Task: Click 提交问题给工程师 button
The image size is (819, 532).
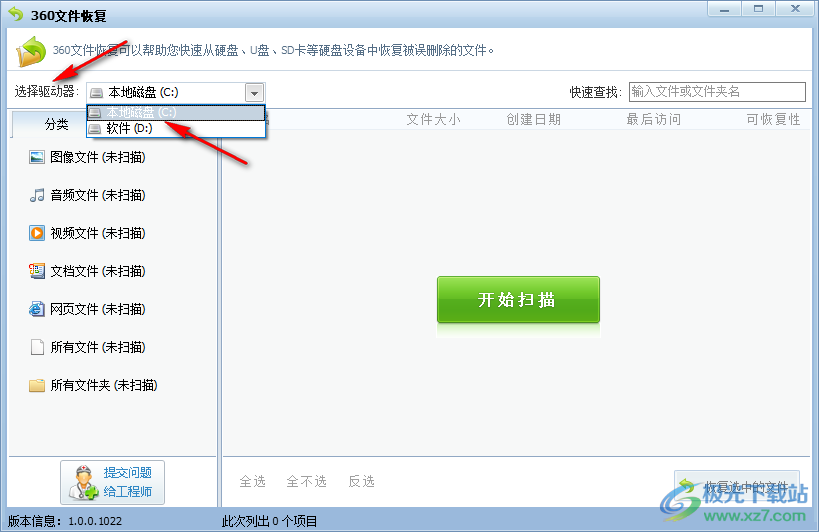Action: point(112,482)
